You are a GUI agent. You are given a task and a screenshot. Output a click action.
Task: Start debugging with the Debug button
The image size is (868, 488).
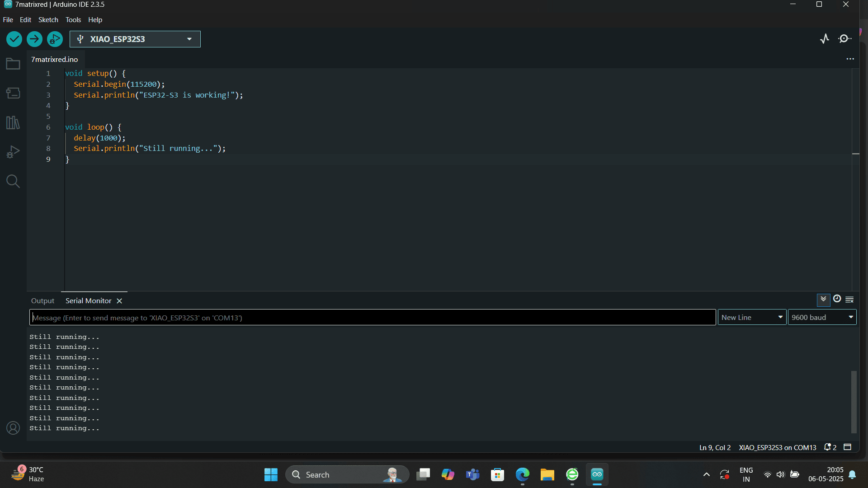click(55, 39)
